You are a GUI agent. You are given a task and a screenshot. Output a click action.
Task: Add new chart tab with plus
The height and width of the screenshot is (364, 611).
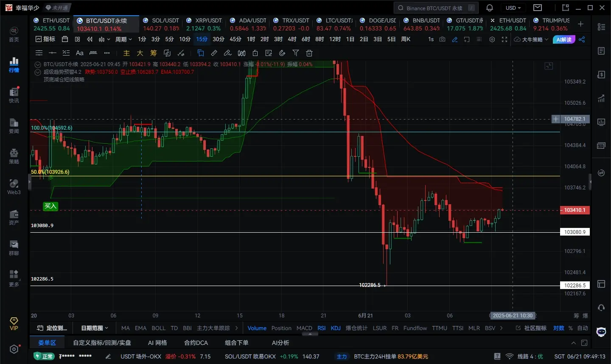[580, 24]
